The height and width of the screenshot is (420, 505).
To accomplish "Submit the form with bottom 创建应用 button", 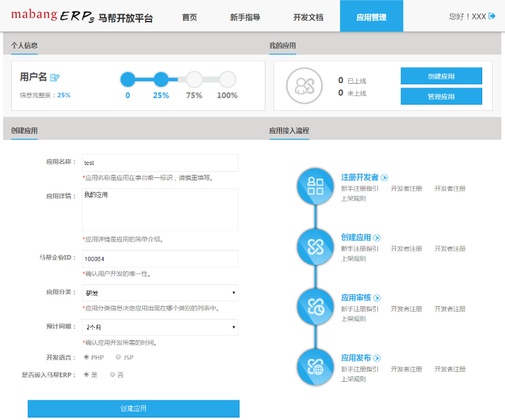I will point(133,408).
